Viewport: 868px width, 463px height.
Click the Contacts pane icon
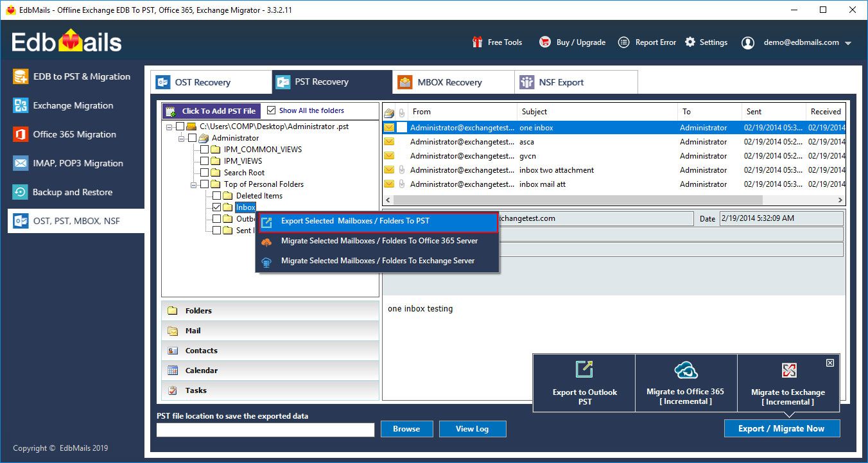(172, 351)
